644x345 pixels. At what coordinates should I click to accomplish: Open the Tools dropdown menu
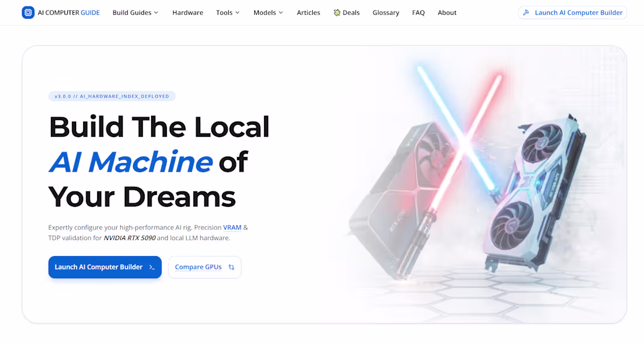click(228, 13)
